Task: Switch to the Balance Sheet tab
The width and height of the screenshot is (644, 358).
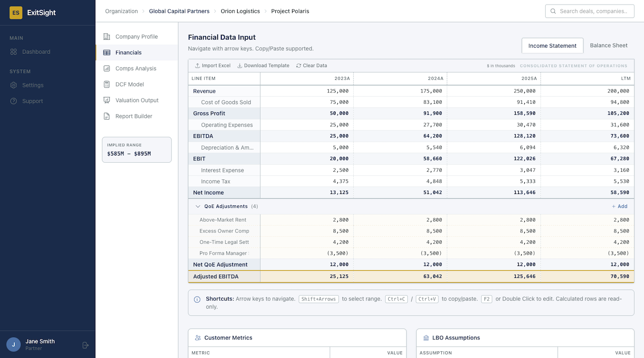Action: pos(609,45)
